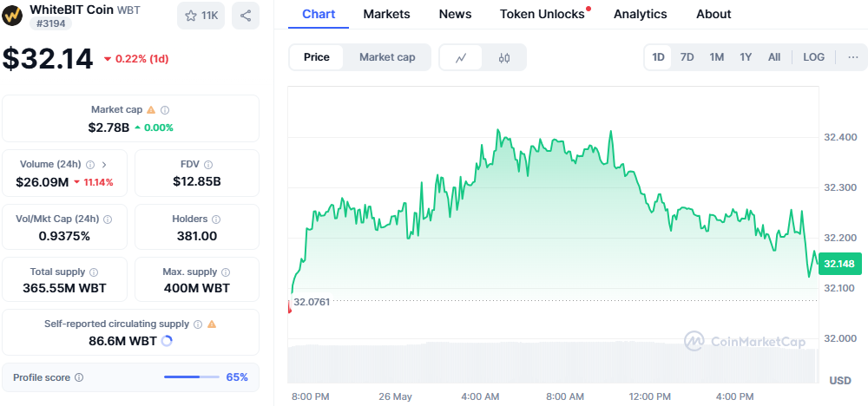Click the 86.6M WBT circulating supply

tap(123, 341)
